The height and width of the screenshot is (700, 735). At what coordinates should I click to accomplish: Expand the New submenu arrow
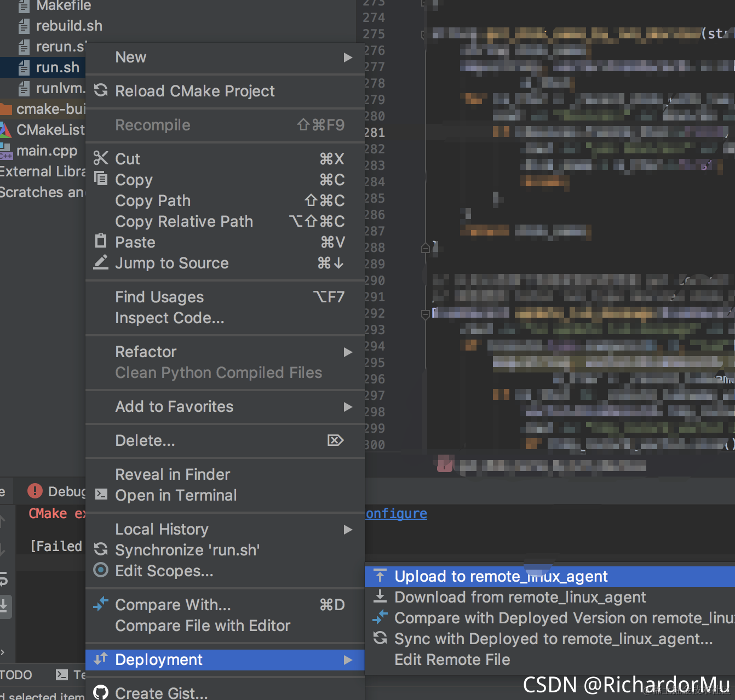pos(348,57)
